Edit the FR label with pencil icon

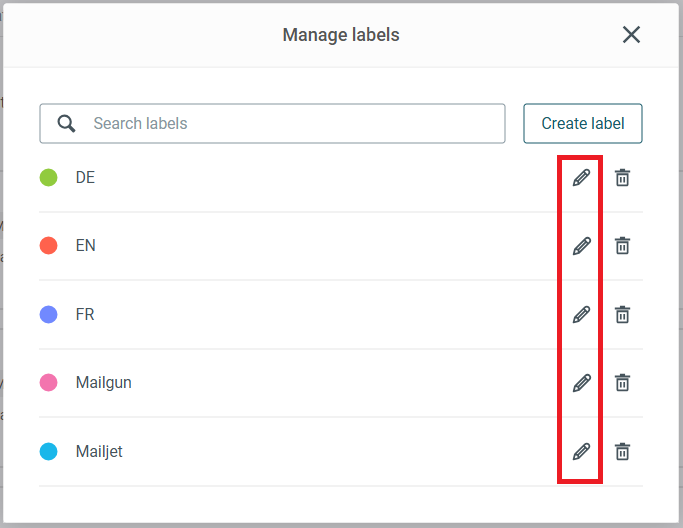click(x=581, y=315)
